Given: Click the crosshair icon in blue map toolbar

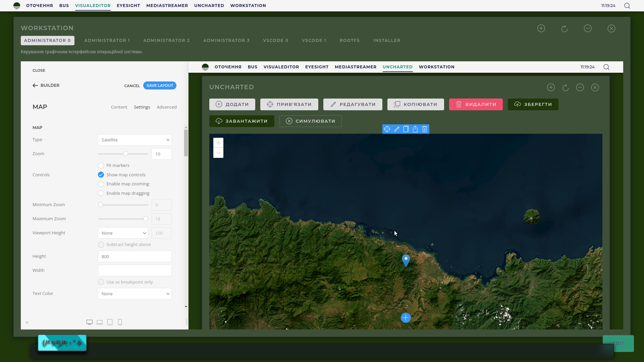Looking at the screenshot, I should click(x=387, y=129).
